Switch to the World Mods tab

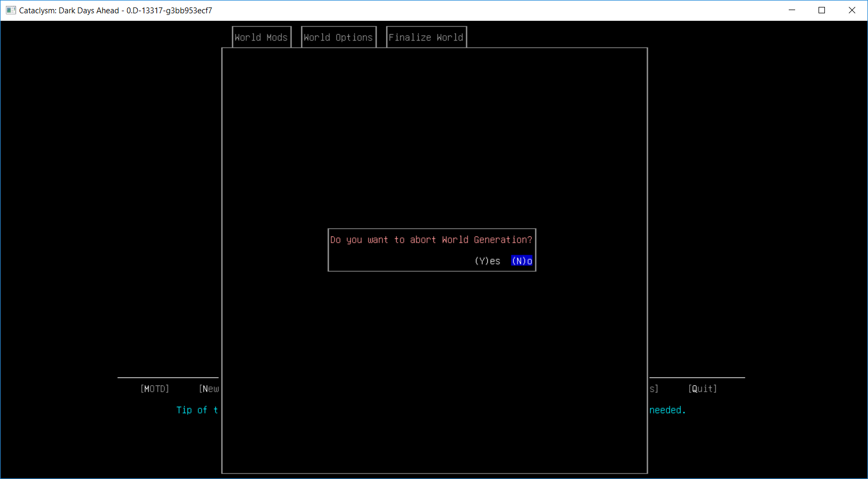pyautogui.click(x=262, y=37)
